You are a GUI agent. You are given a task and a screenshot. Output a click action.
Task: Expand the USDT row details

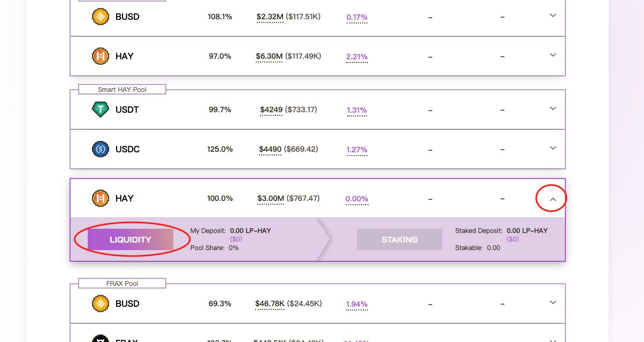coord(553,109)
